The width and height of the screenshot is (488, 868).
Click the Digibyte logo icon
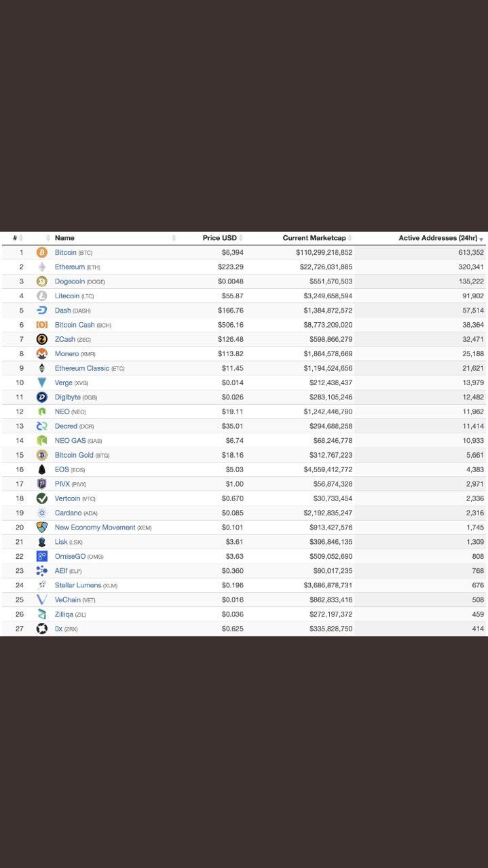point(41,397)
